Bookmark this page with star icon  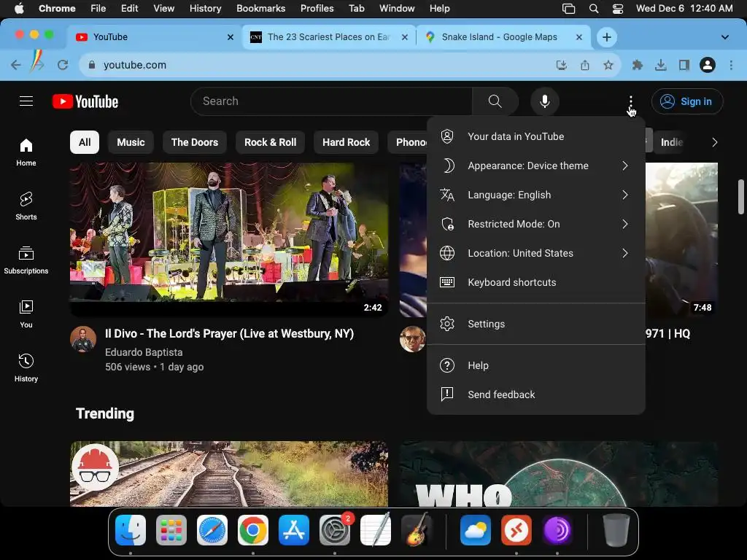[608, 65]
